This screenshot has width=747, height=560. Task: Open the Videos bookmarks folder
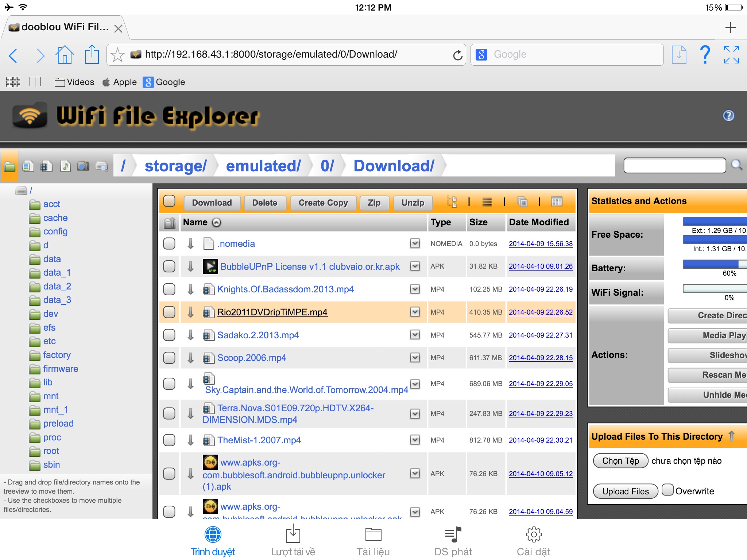(x=74, y=82)
